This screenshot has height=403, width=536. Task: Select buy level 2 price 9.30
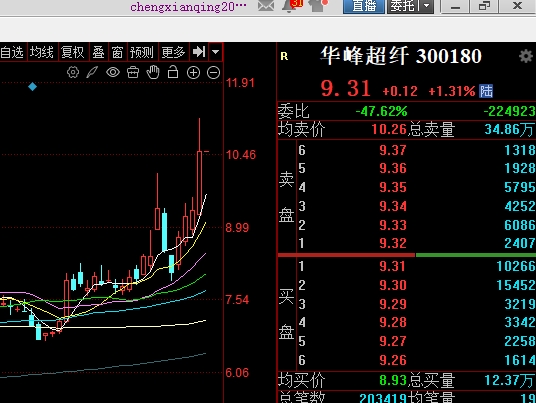tap(393, 285)
